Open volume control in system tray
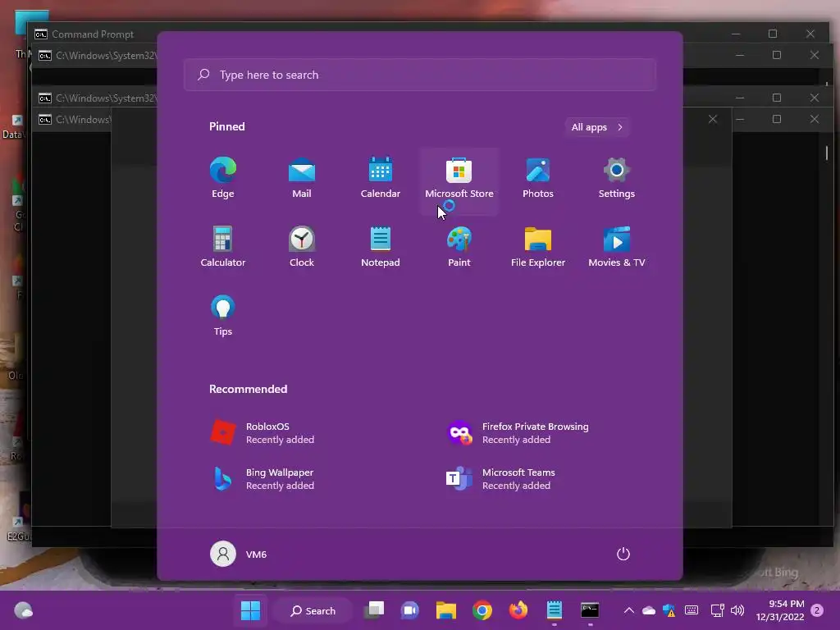Image resolution: width=840 pixels, height=630 pixels. pos(737,610)
